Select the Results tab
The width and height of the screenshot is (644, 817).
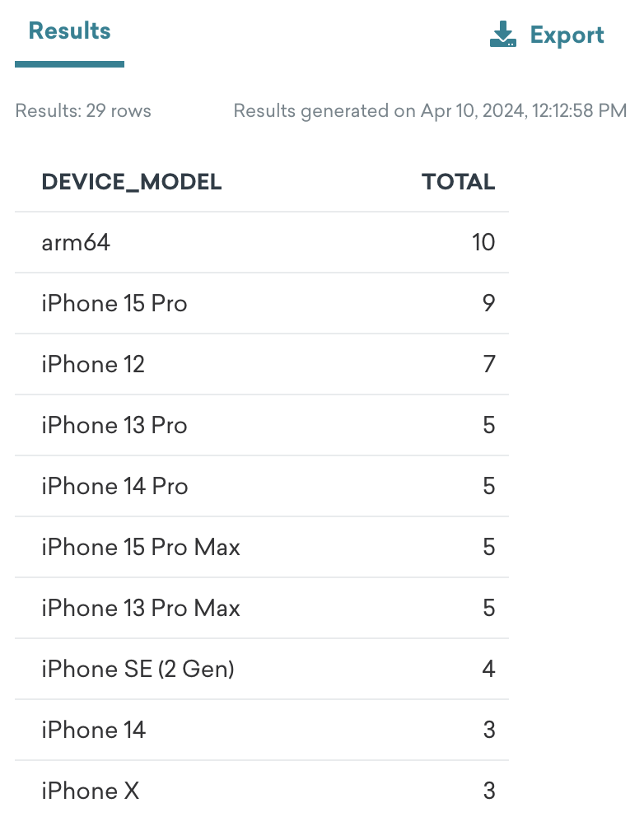tap(69, 31)
